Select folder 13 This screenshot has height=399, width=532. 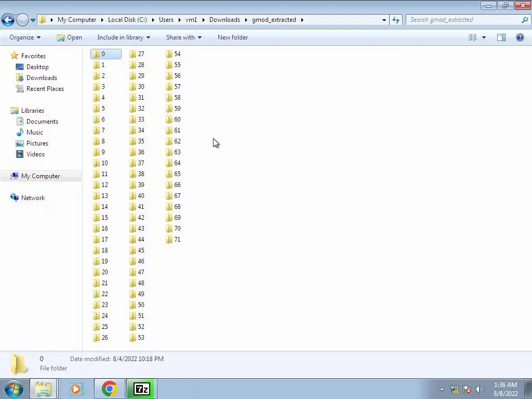click(x=100, y=196)
